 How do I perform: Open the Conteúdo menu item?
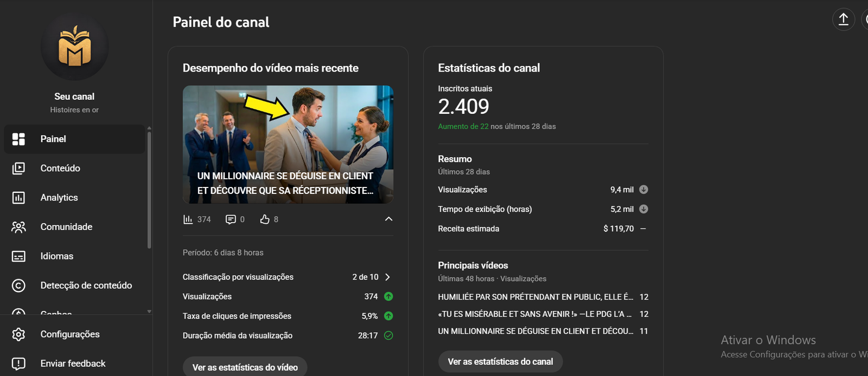coord(74,168)
